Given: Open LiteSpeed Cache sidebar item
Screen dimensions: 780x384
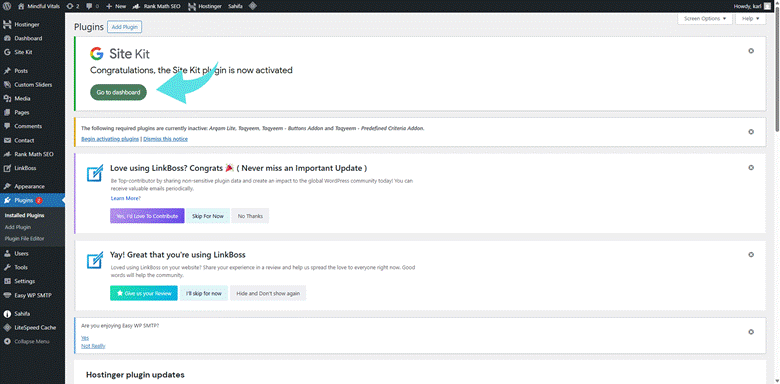Looking at the screenshot, I should 32,327.
